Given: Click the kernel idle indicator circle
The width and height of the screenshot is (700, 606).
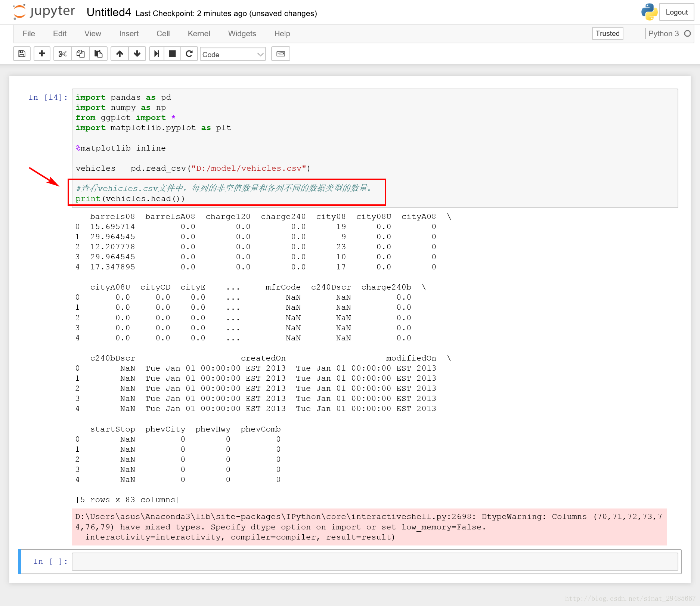Looking at the screenshot, I should coord(688,34).
